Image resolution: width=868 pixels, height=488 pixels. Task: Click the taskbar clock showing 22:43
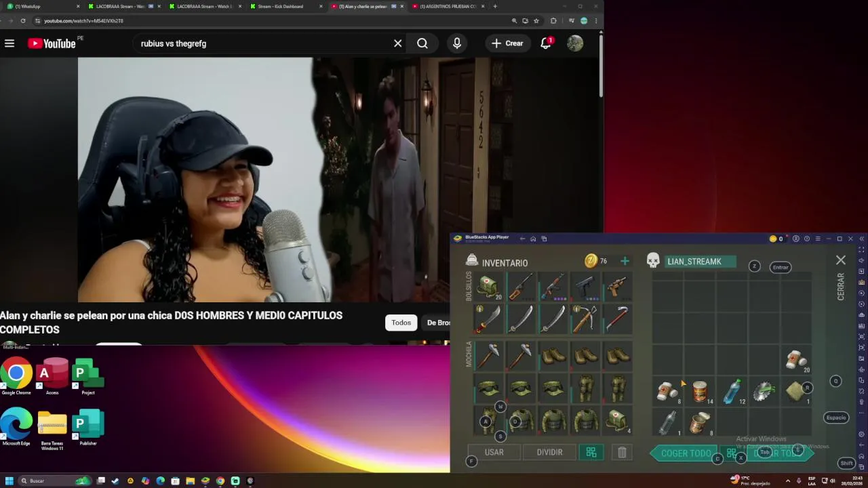click(x=852, y=481)
